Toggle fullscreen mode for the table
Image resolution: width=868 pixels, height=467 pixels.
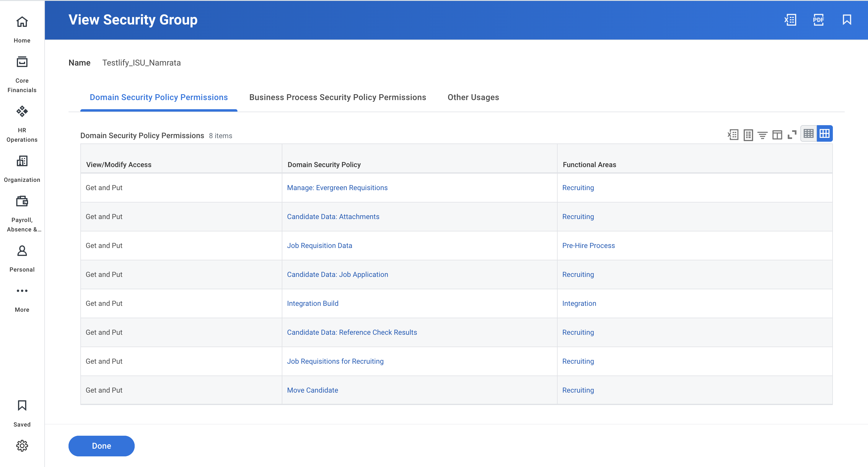tap(792, 135)
